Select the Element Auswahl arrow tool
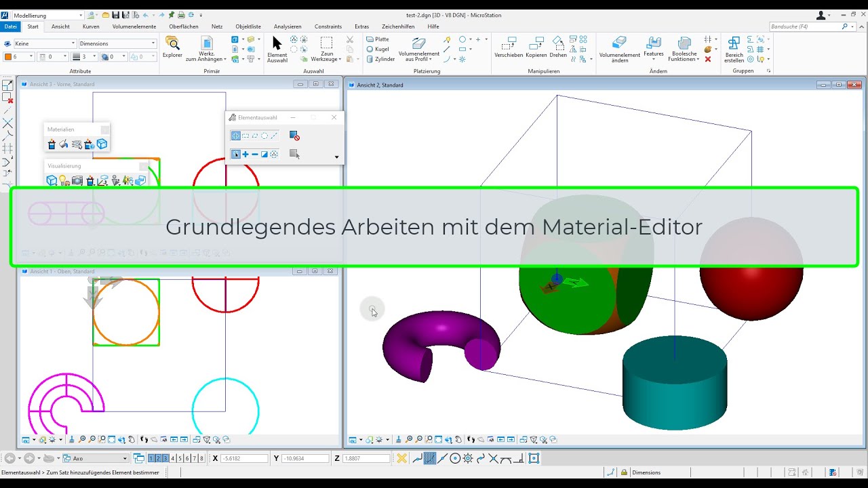The height and width of the screenshot is (488, 868). [x=277, y=49]
